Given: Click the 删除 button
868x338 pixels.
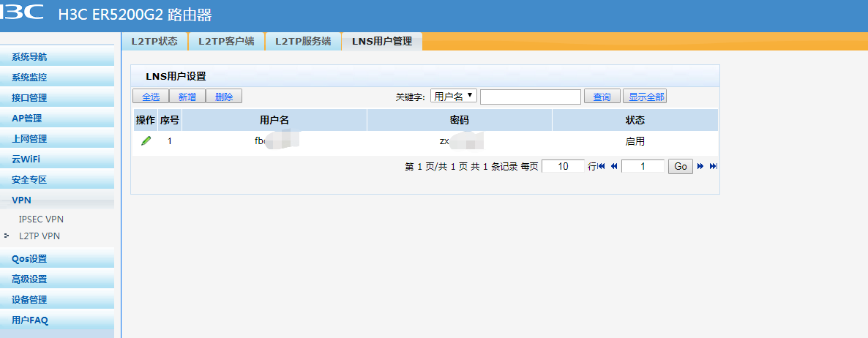Looking at the screenshot, I should pos(224,97).
